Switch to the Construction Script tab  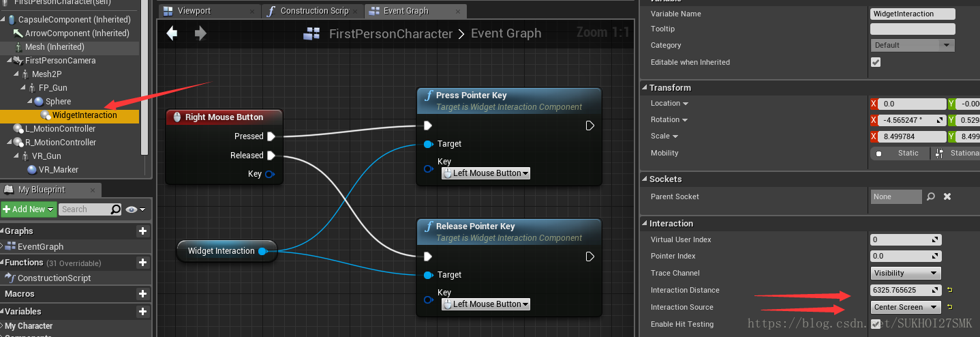pyautogui.click(x=313, y=11)
